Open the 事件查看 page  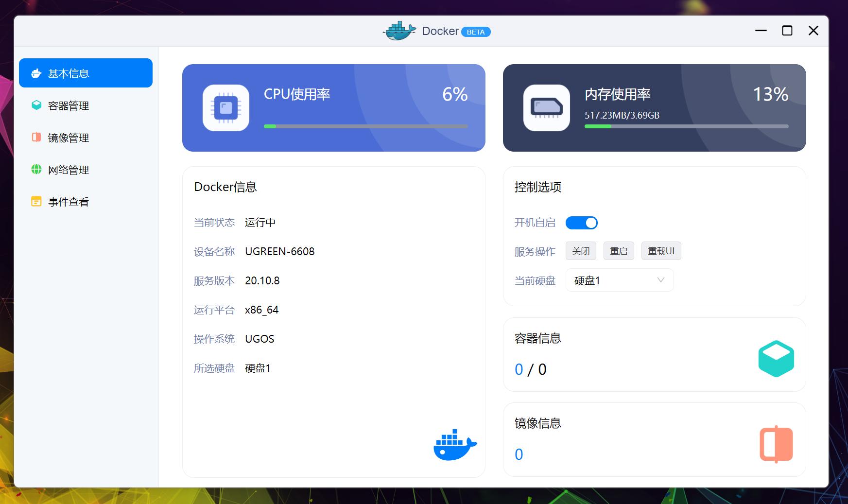coord(68,201)
